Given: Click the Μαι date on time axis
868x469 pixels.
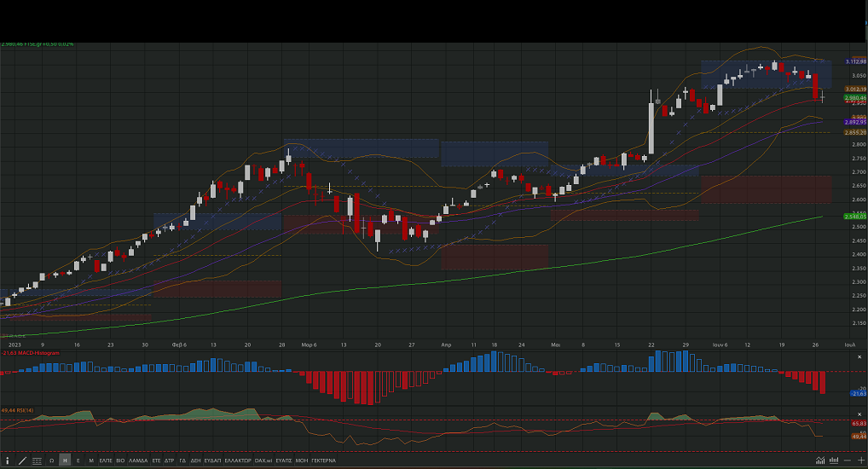Looking at the screenshot, I should [x=555, y=345].
